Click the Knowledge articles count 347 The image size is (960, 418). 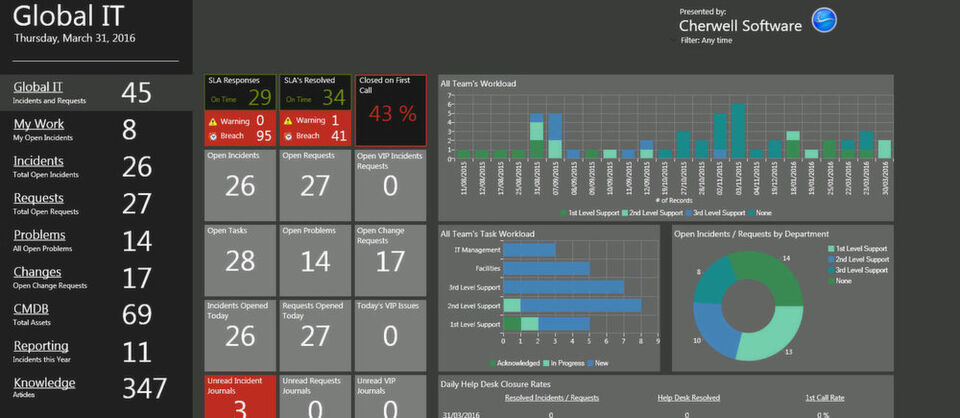[x=144, y=389]
